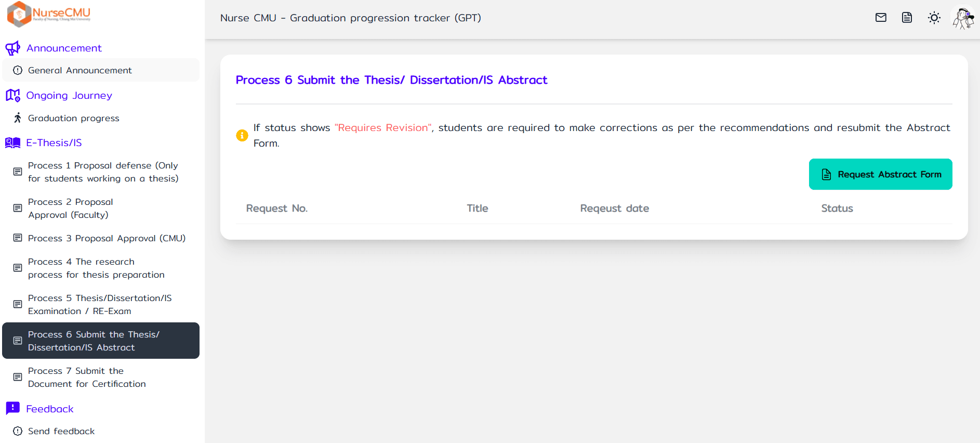Click the Announcement megaphone icon
Image resolution: width=980 pixels, height=443 pixels.
point(12,48)
